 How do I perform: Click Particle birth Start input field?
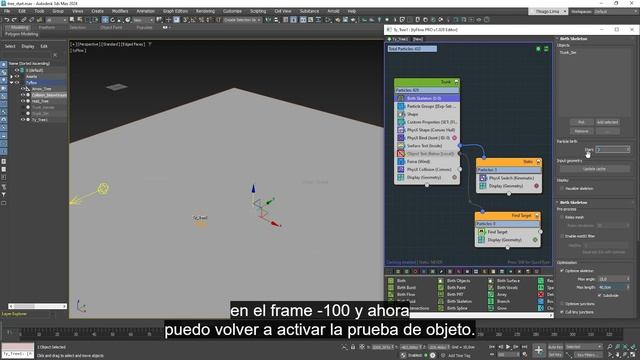coord(613,150)
